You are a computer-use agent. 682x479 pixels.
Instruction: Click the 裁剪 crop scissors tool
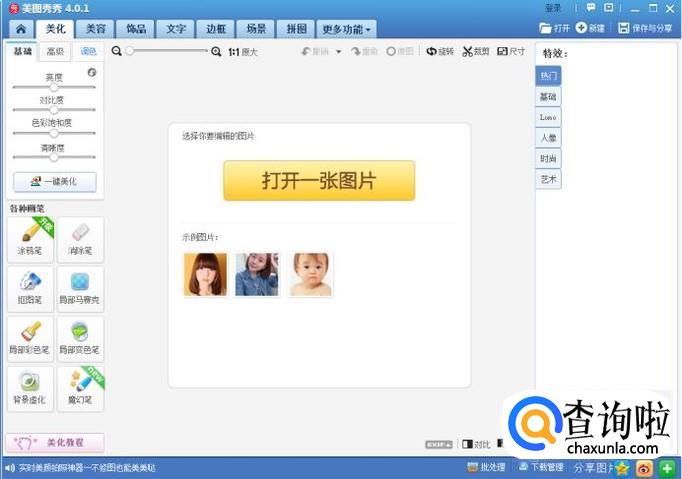point(476,51)
